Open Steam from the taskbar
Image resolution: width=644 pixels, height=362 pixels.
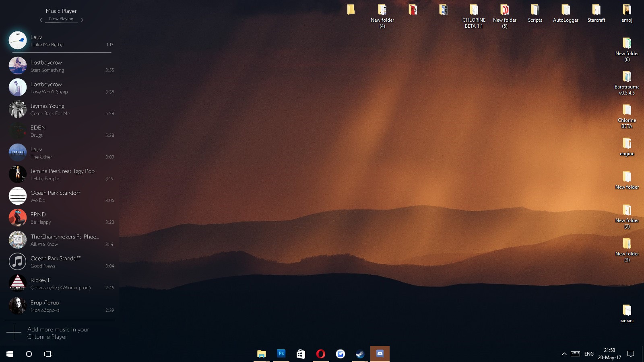tap(360, 354)
